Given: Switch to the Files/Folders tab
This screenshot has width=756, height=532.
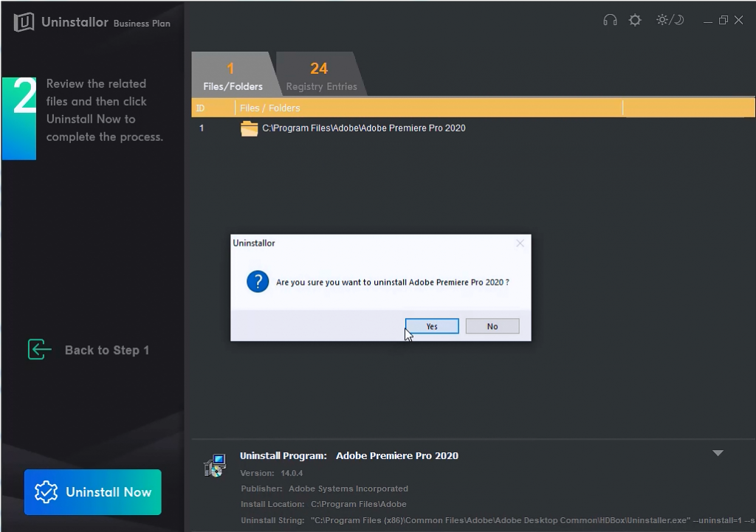Looking at the screenshot, I should tap(233, 75).
